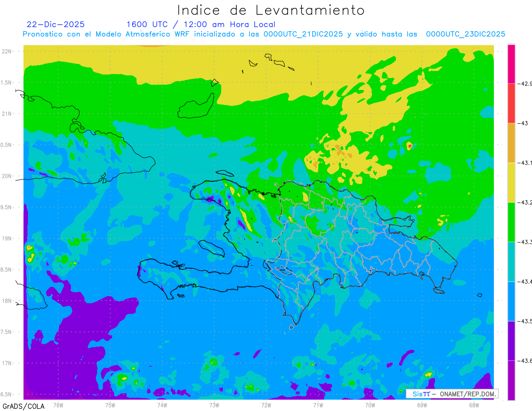Click the legend value "-43.3"
The image size is (532, 411).
525,242
